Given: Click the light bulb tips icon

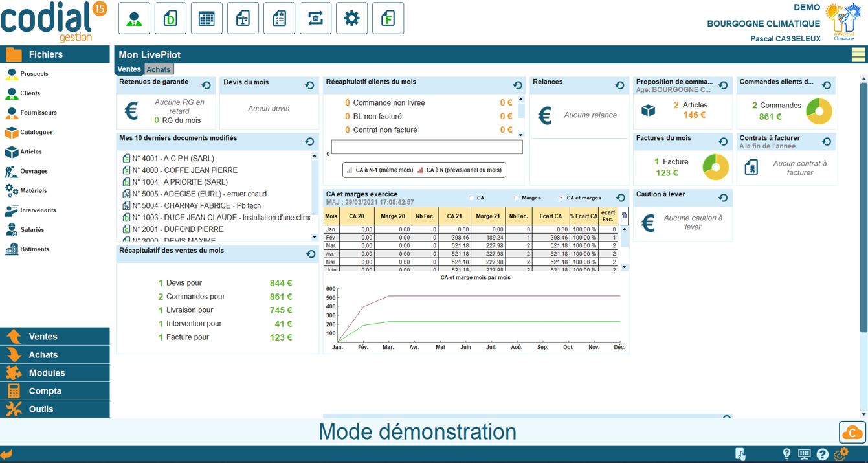Looking at the screenshot, I should [786, 455].
